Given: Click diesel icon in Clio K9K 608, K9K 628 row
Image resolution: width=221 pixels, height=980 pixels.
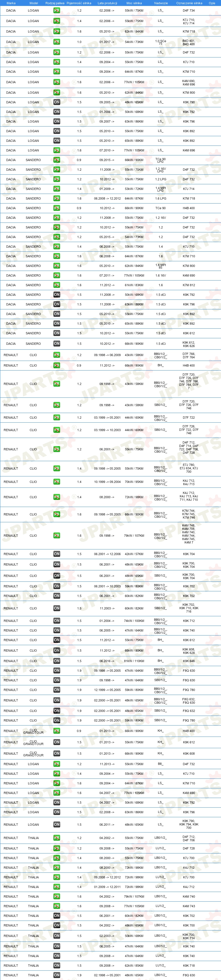Looking at the screenshot, I should click(57, 650).
